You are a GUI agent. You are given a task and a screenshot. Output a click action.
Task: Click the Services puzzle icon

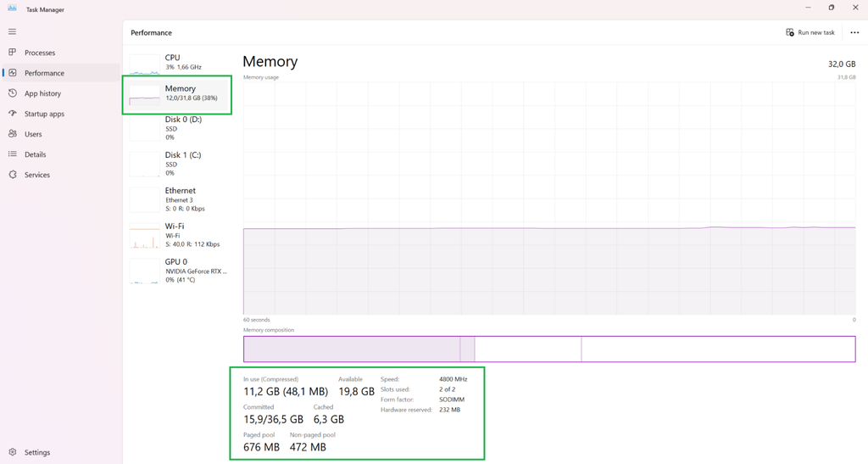[12, 175]
